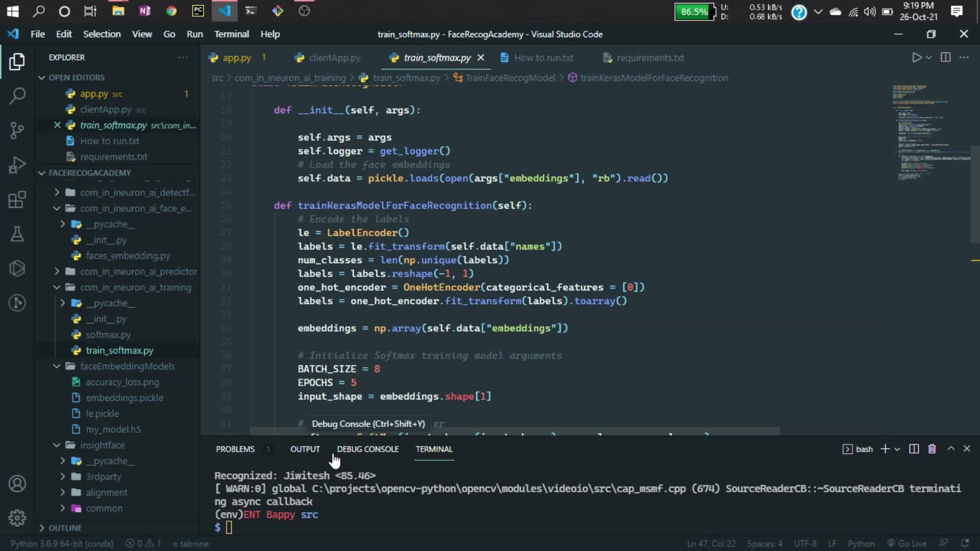Open the Run and Debug view

(17, 165)
